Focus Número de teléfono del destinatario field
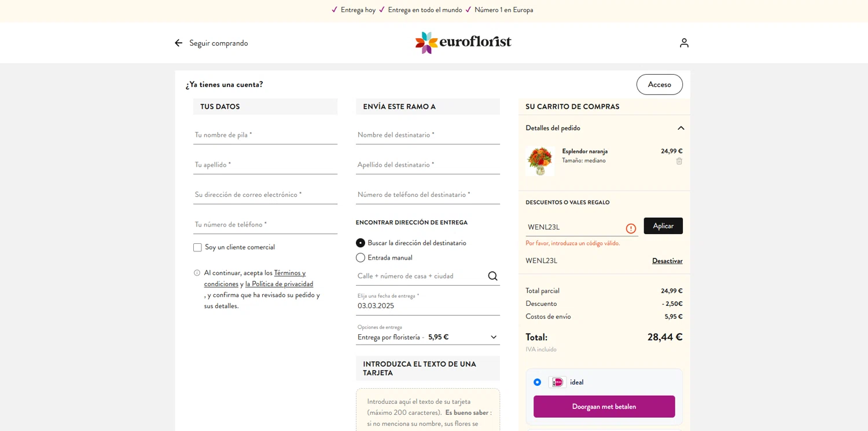This screenshot has width=868, height=431. [428, 195]
